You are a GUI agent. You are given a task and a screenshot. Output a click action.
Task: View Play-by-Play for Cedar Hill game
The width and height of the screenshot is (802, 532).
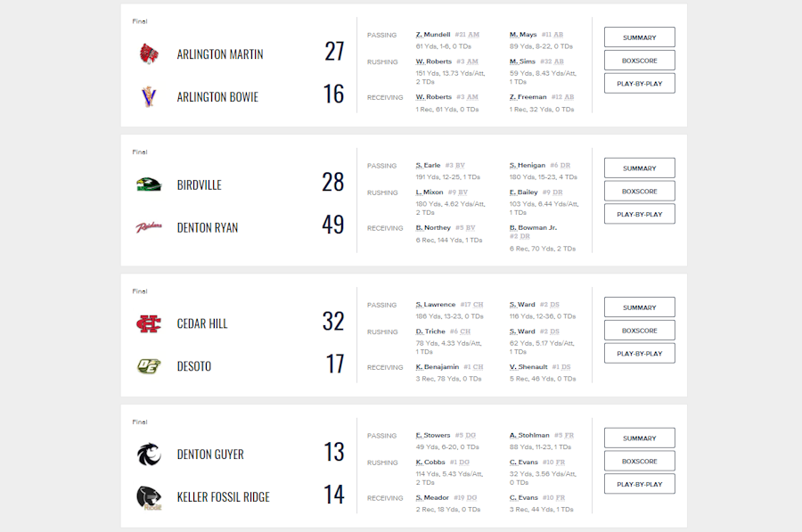click(x=639, y=354)
